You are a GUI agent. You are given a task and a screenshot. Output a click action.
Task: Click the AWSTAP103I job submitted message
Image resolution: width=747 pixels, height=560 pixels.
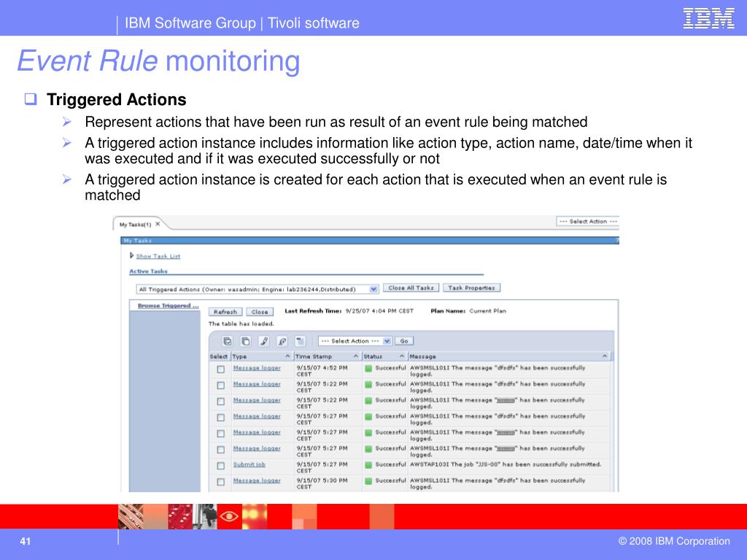[506, 464]
